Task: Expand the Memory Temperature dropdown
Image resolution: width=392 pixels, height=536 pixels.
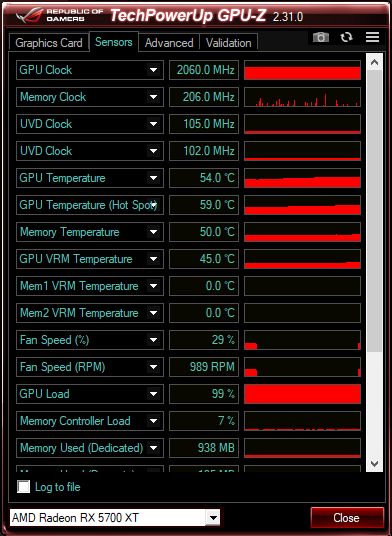Action: [153, 232]
